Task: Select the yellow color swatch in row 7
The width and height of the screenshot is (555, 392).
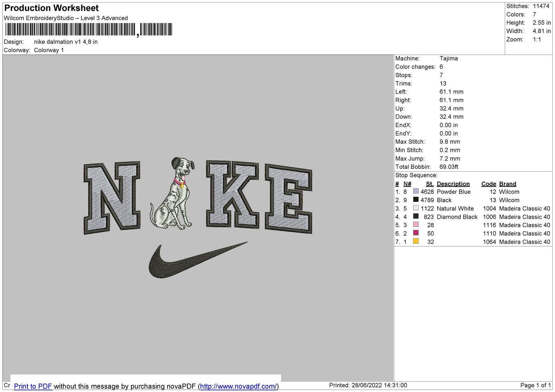Action: tap(416, 241)
